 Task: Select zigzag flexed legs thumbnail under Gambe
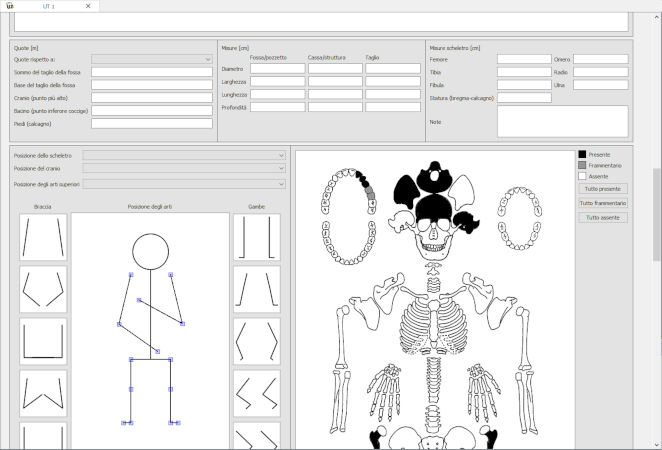(257, 393)
